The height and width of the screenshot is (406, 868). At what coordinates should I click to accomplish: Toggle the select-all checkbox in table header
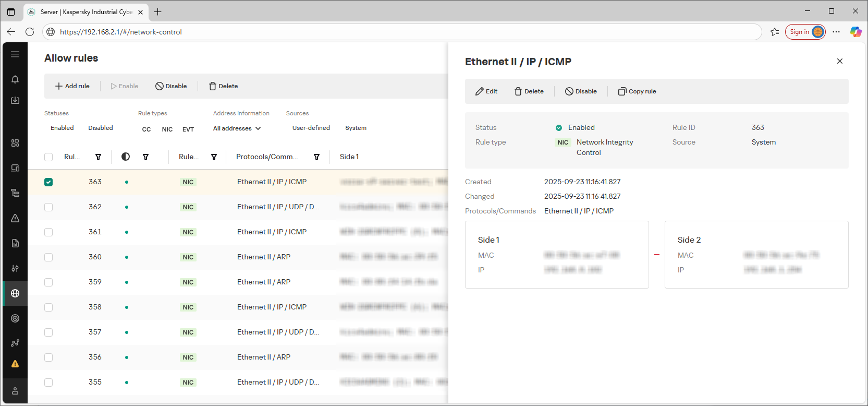click(x=48, y=157)
